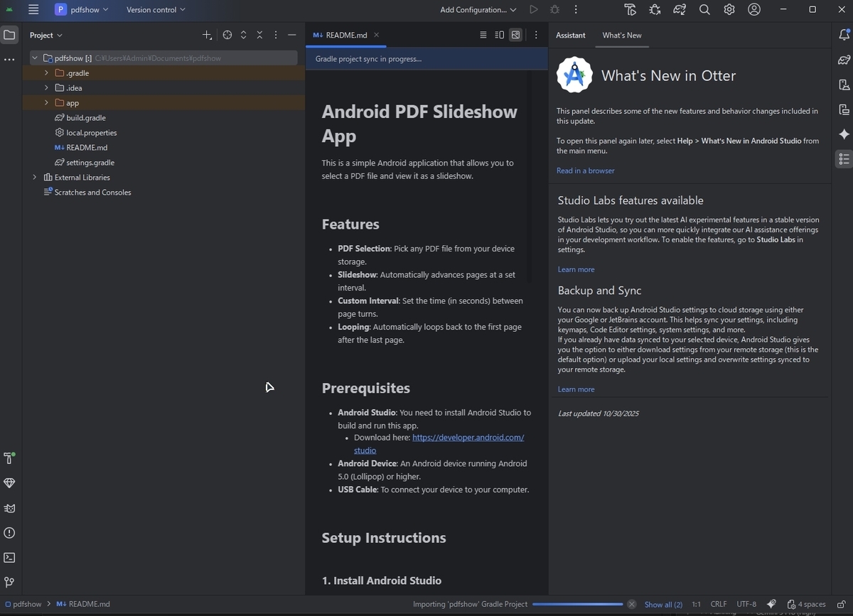Screen dimensions: 853x616
Task: Open the main hamburger menu
Action: tap(33, 10)
